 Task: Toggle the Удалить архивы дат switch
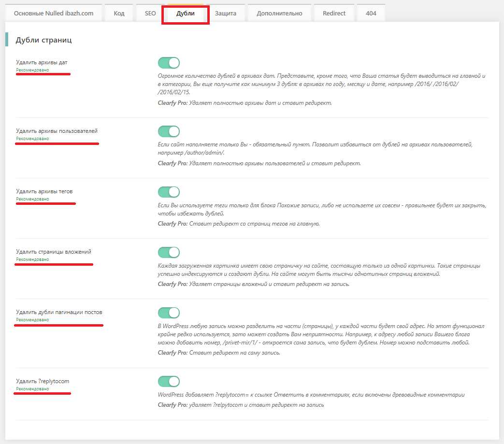169,63
